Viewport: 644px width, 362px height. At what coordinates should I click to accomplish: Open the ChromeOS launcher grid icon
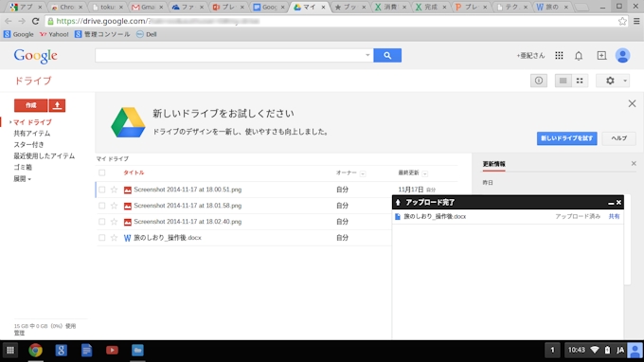[x=10, y=351]
